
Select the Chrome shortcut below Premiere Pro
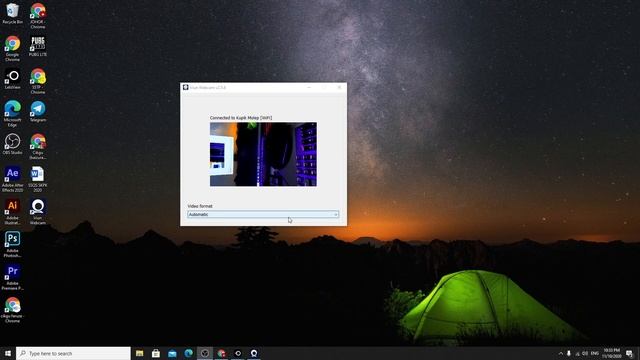click(x=13, y=310)
